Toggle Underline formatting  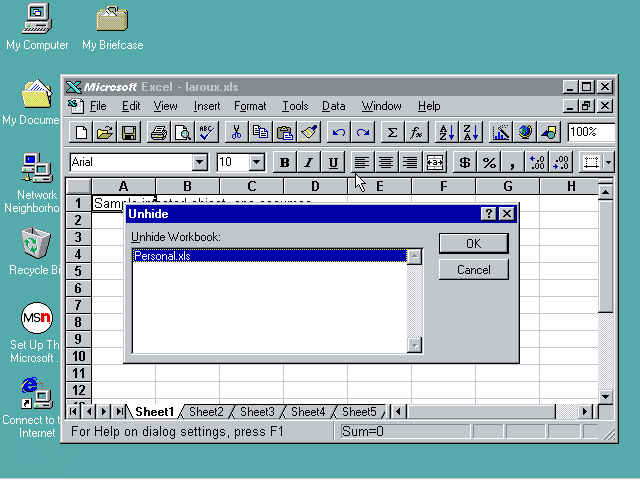coord(333,162)
